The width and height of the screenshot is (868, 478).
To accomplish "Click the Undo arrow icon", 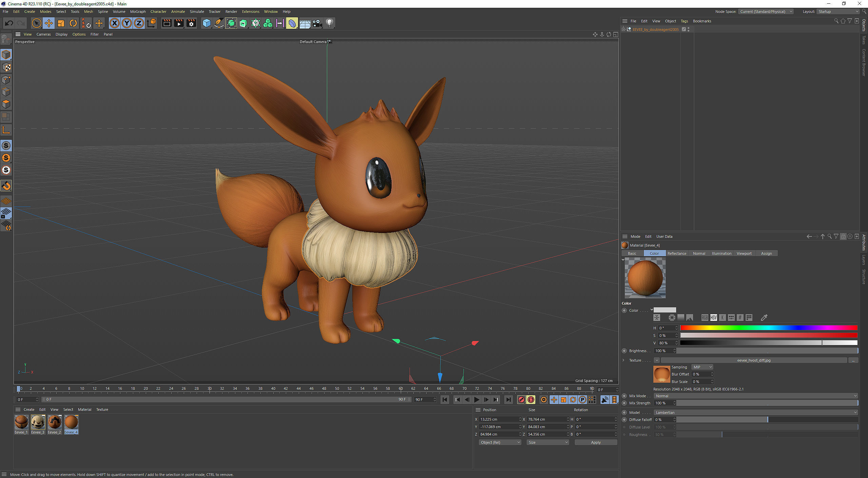I will tap(9, 23).
